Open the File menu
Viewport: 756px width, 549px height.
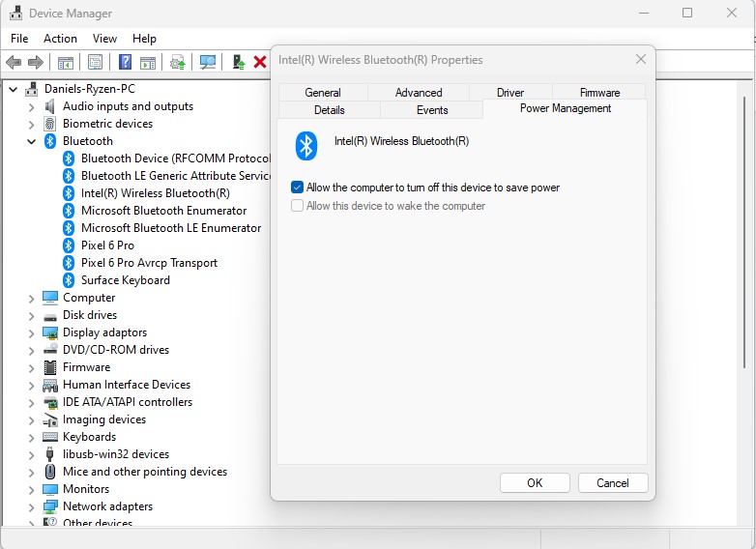19,39
